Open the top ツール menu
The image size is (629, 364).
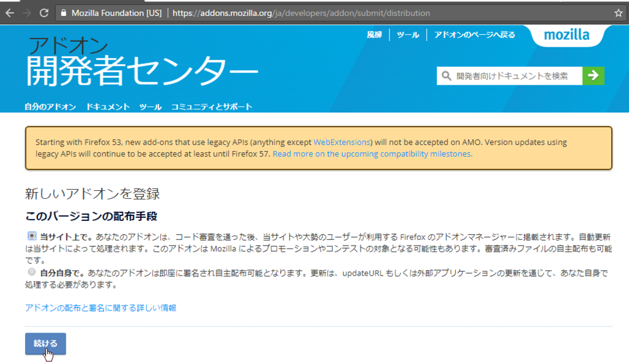408,35
